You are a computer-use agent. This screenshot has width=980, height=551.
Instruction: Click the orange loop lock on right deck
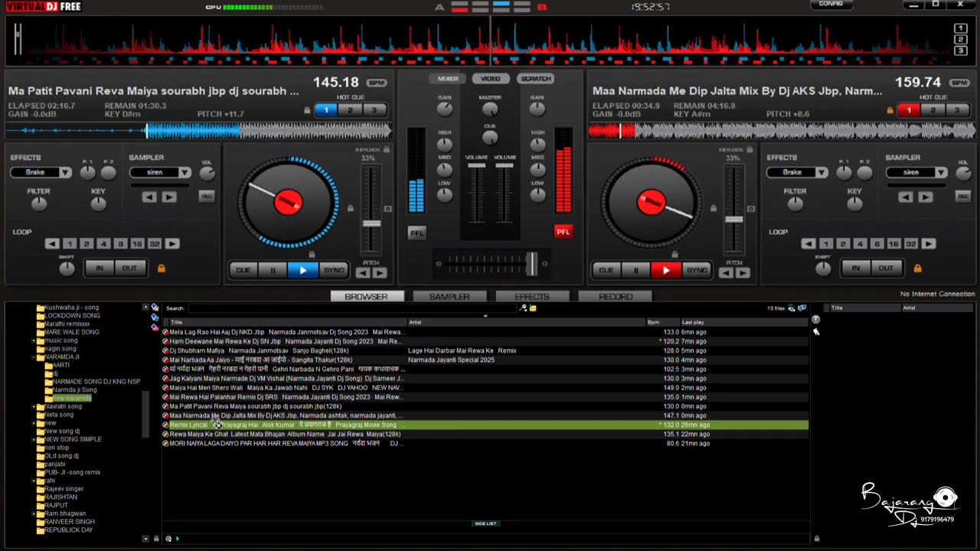(917, 268)
